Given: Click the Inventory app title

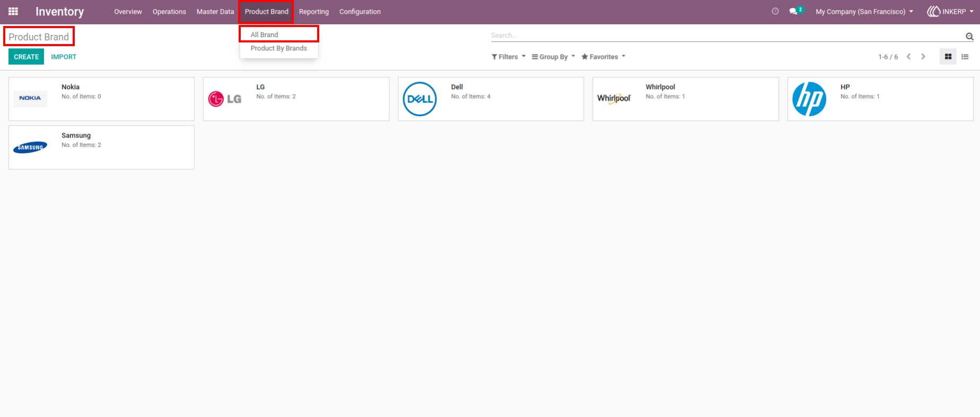Looking at the screenshot, I should click(x=59, y=11).
